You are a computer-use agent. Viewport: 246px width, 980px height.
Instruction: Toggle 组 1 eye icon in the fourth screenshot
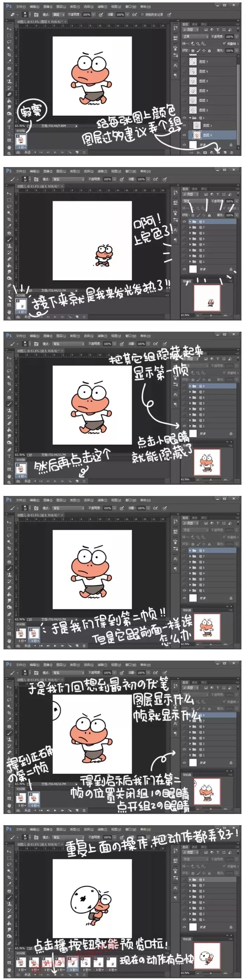click(x=184, y=590)
